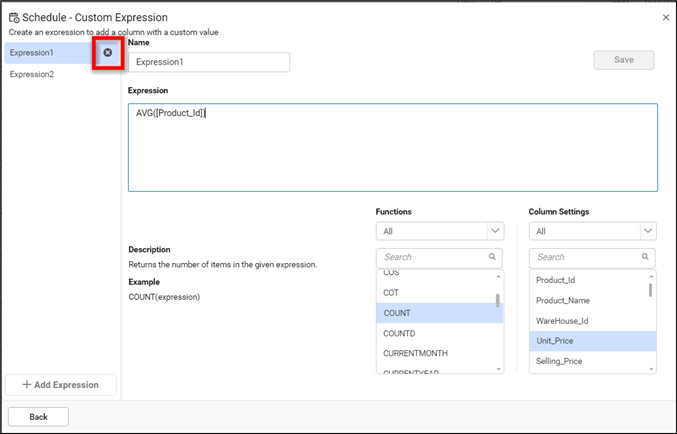The image size is (677, 434).
Task: Click the search icon in Column Settings search
Action: (645, 257)
